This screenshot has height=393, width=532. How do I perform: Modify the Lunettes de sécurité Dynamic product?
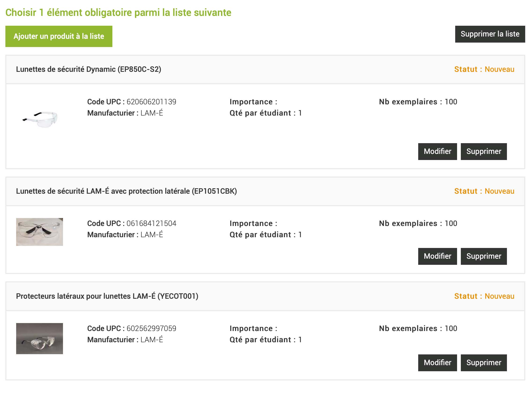[437, 151]
